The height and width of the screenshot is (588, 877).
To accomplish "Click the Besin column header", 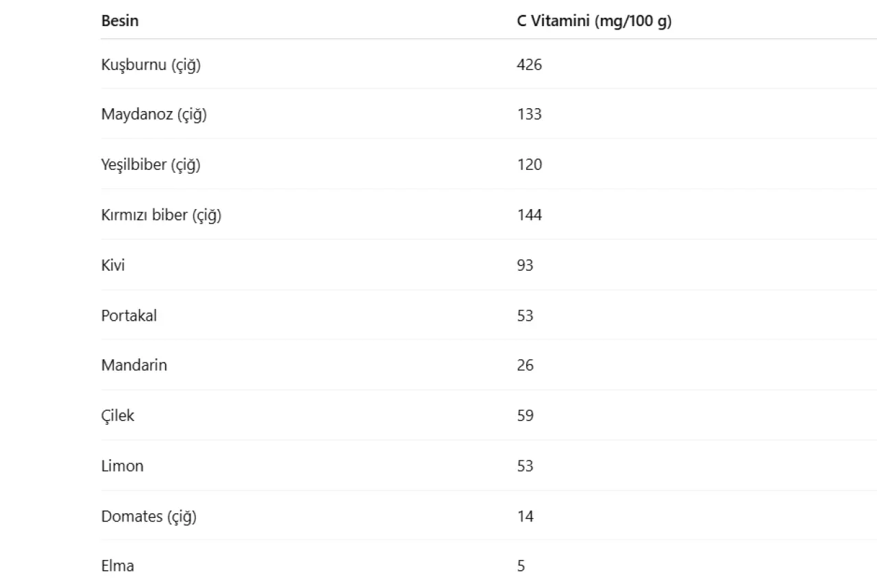I will pyautogui.click(x=120, y=21).
